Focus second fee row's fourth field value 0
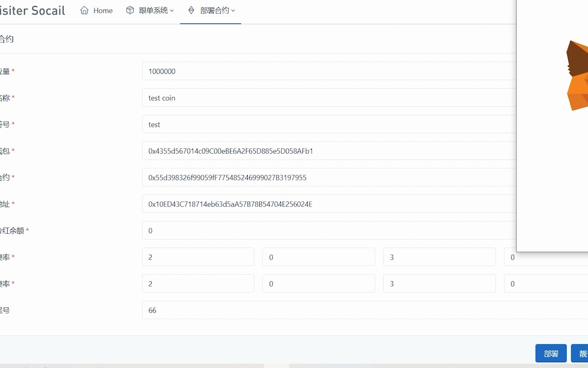 click(546, 284)
